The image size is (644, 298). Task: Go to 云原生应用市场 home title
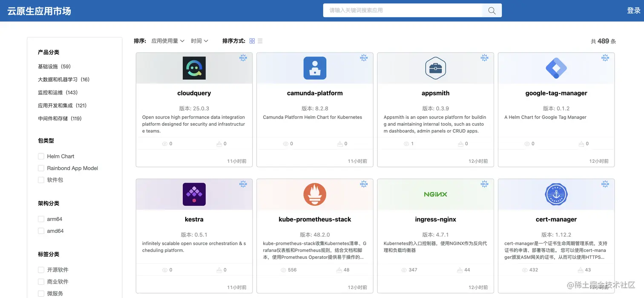(x=39, y=11)
